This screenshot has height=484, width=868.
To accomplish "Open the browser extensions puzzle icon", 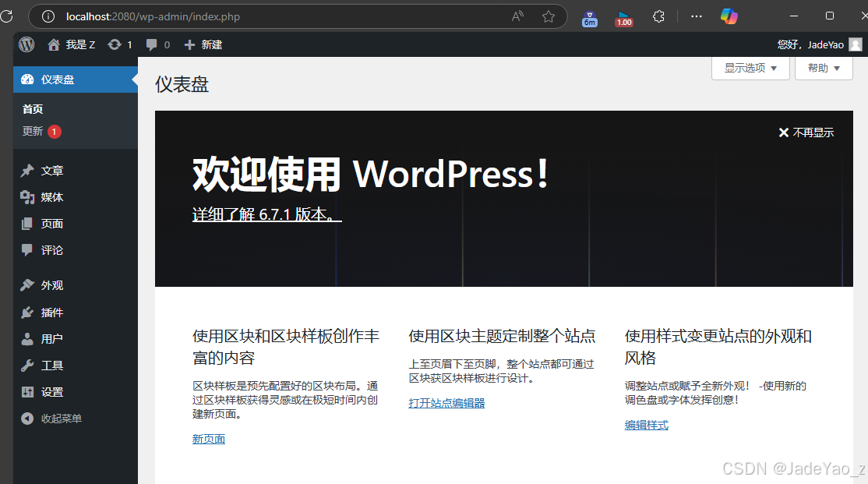I will pyautogui.click(x=658, y=16).
